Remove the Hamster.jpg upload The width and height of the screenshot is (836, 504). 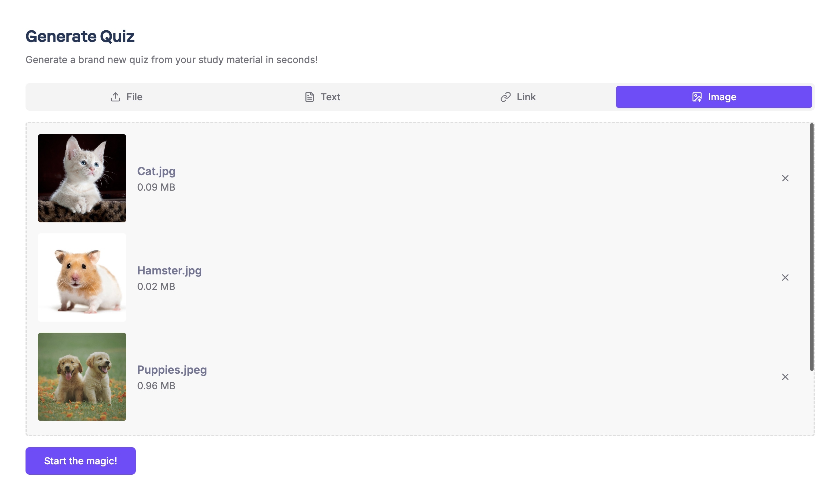785,278
